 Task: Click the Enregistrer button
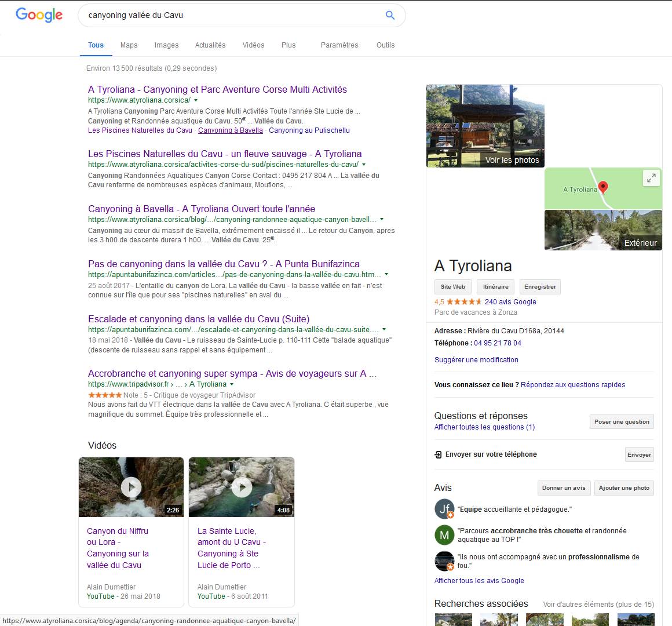pyautogui.click(x=540, y=287)
